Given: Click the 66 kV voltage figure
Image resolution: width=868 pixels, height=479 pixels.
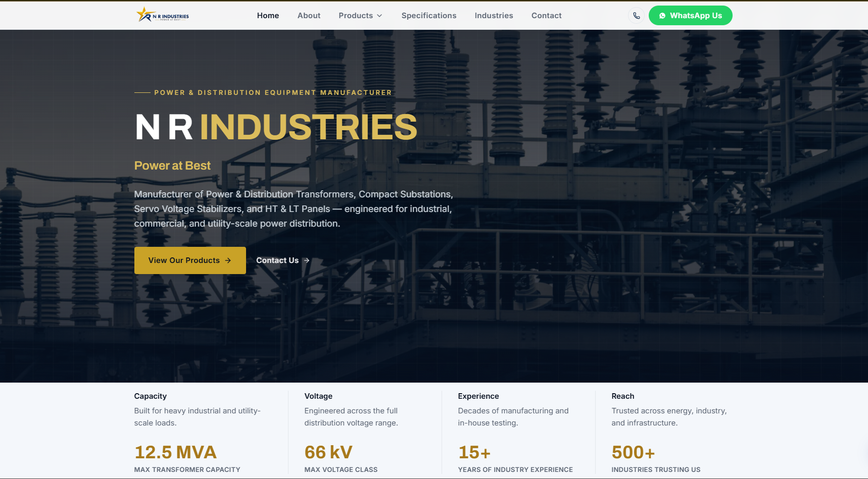Looking at the screenshot, I should click(x=328, y=452).
